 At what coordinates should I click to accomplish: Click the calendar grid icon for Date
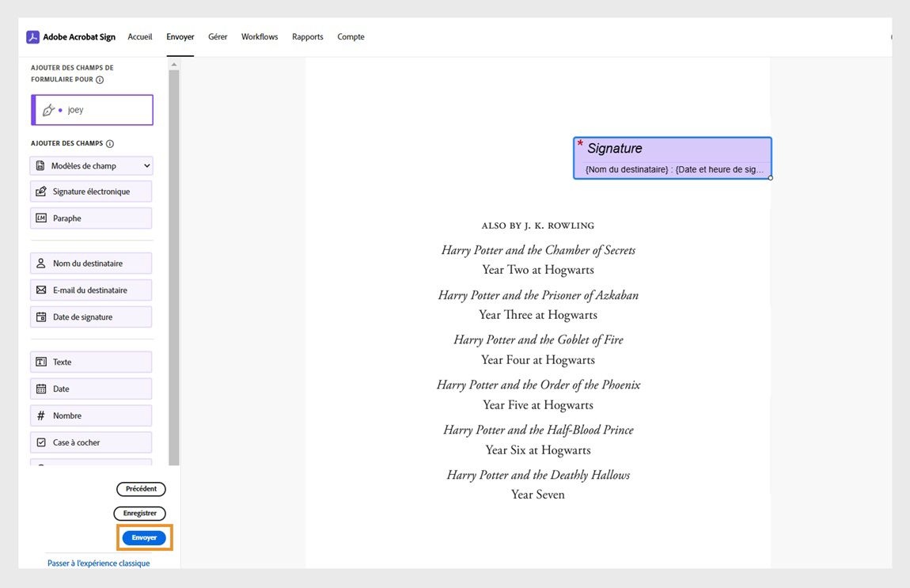coord(41,389)
